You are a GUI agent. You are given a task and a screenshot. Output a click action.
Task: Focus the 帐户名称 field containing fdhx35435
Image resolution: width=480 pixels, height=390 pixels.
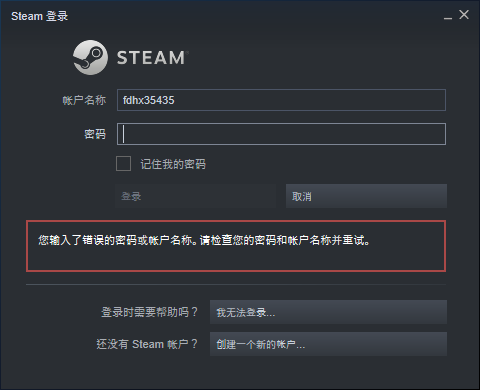click(x=281, y=100)
